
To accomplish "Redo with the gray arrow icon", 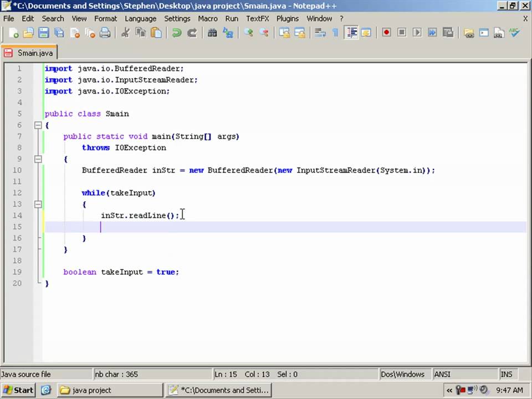I will [x=192, y=33].
